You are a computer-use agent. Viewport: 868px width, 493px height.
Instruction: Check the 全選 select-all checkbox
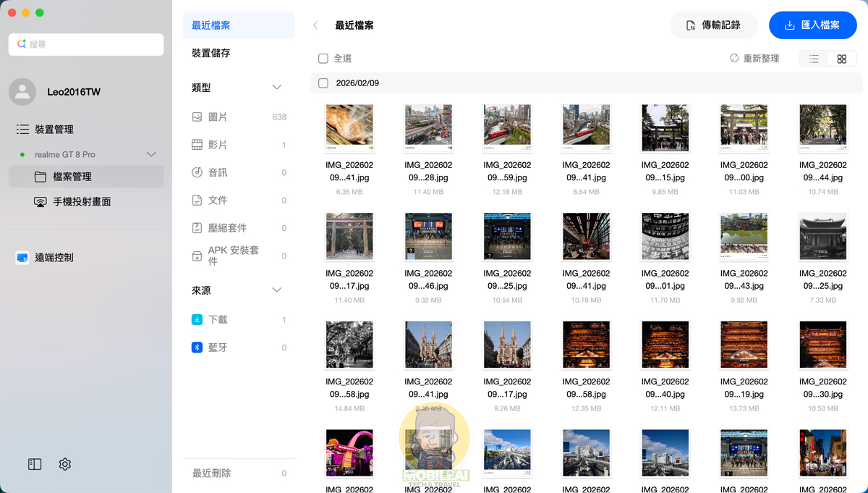(323, 59)
